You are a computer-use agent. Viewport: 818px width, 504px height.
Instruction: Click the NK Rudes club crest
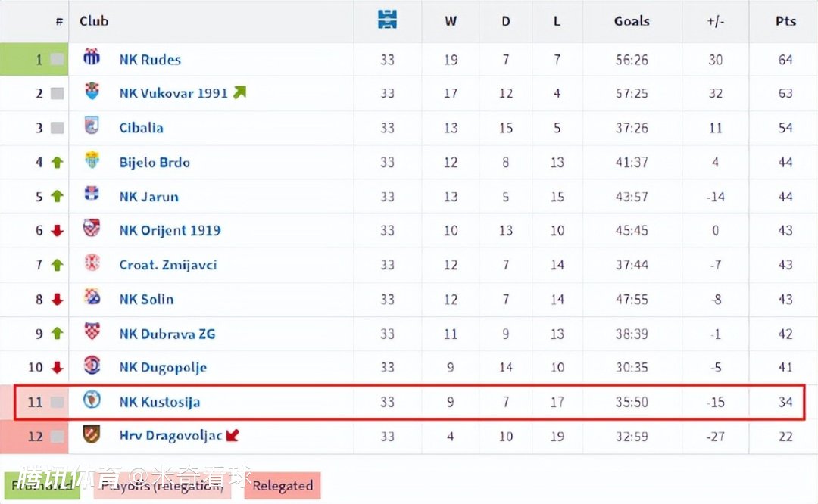(x=92, y=58)
